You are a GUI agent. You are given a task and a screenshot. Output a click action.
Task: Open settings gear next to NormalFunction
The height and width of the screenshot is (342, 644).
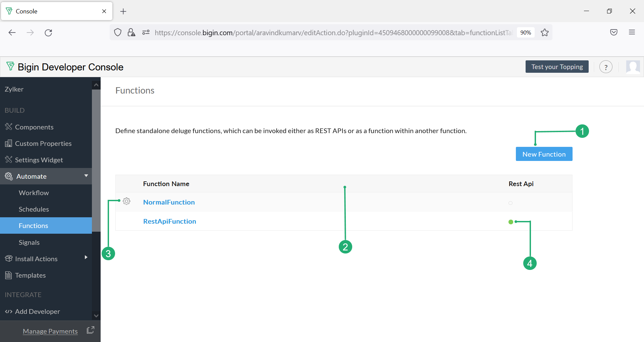pos(127,202)
